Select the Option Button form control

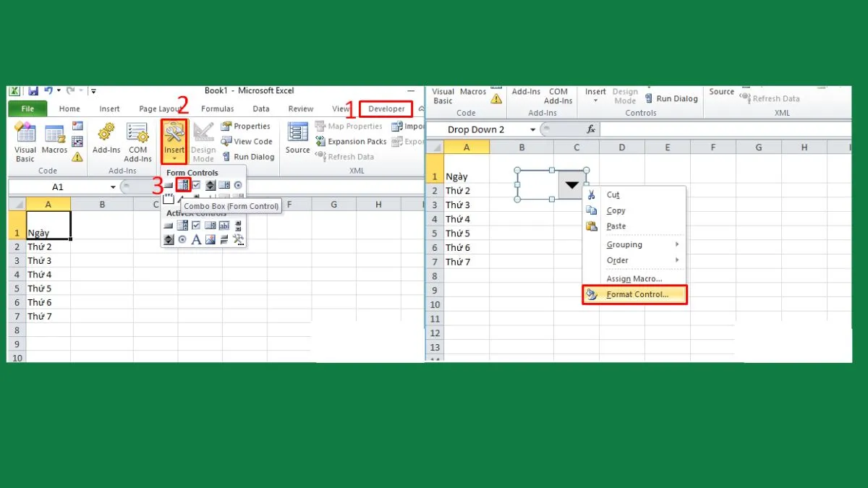point(238,186)
